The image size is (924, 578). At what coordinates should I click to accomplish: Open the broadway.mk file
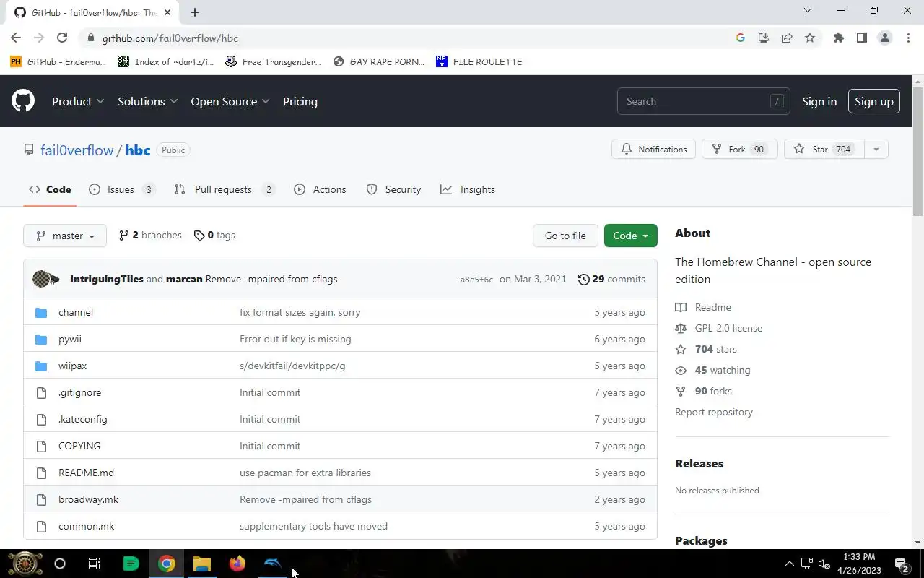click(88, 499)
